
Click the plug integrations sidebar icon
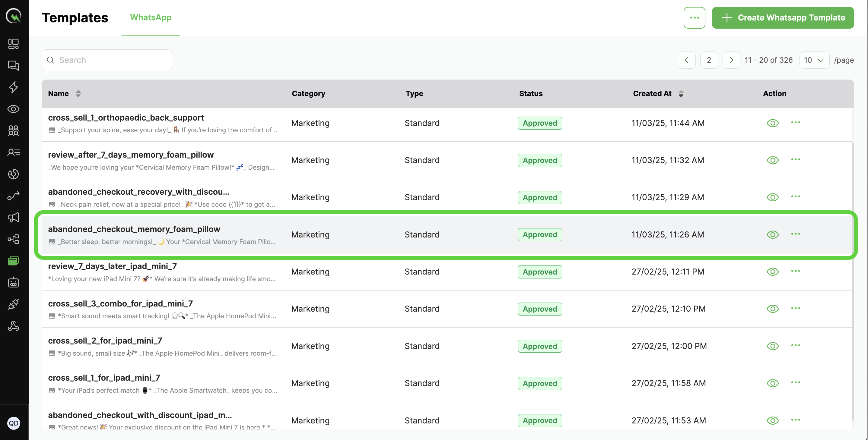point(14,304)
